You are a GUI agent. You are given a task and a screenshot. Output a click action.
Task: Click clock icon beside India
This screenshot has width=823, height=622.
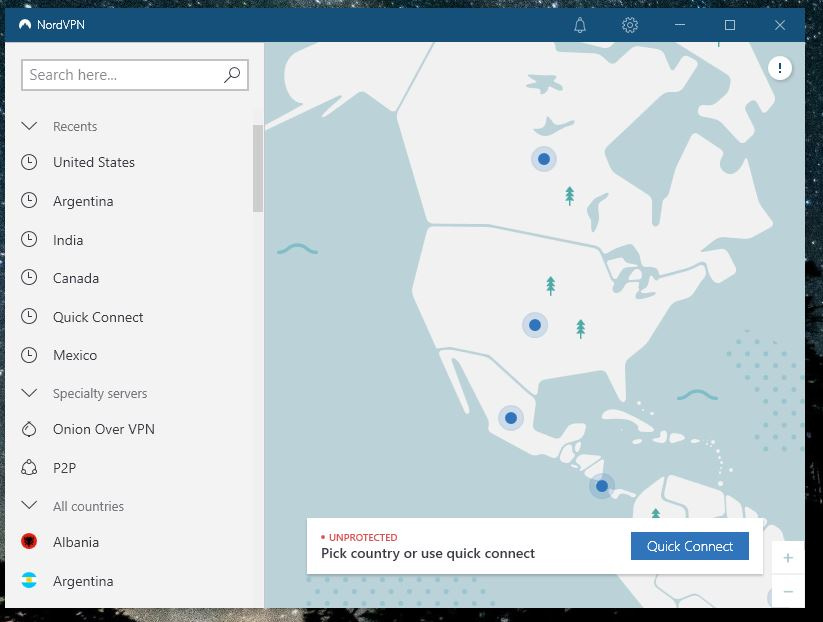(x=29, y=239)
